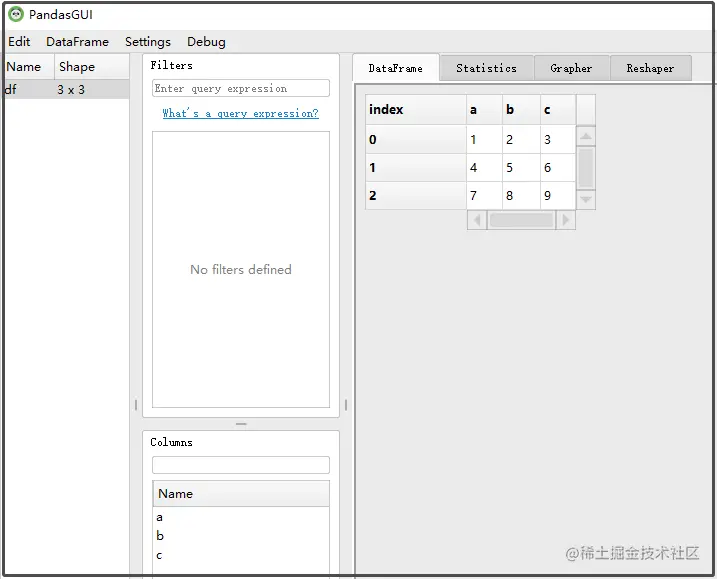The height and width of the screenshot is (579, 717).
Task: Click the cell with value 8
Action: click(x=521, y=196)
